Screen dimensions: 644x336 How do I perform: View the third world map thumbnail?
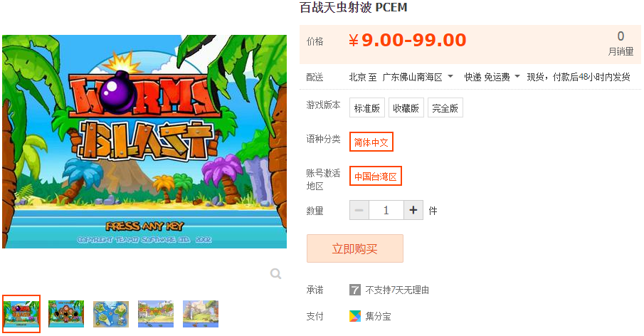click(111, 314)
